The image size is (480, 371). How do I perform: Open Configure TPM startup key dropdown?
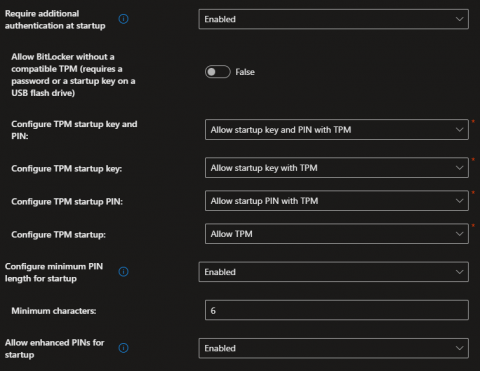pos(337,168)
